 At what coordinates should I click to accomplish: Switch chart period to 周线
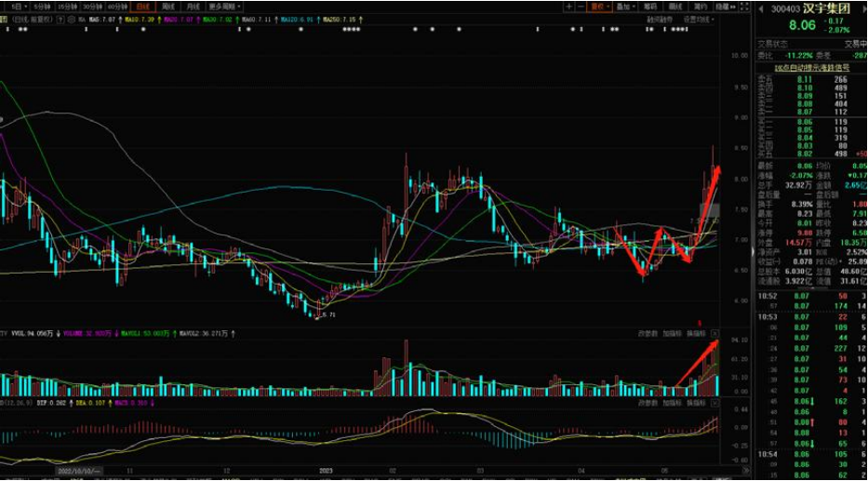[167, 6]
